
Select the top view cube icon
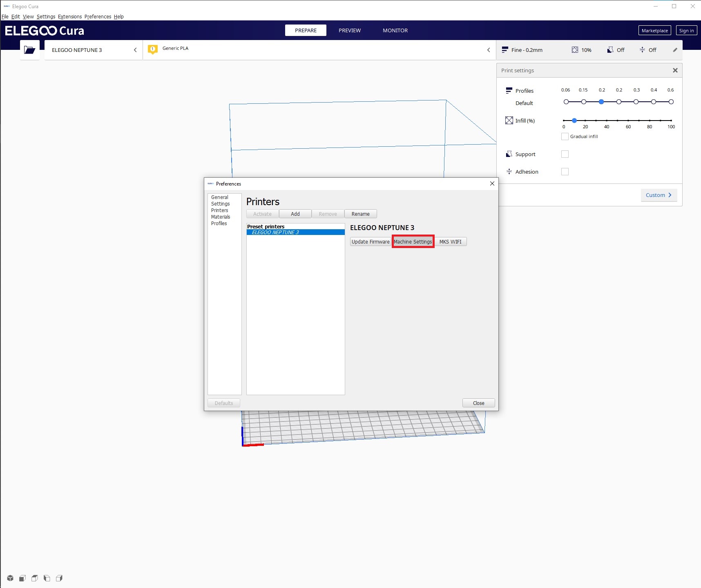point(35,578)
